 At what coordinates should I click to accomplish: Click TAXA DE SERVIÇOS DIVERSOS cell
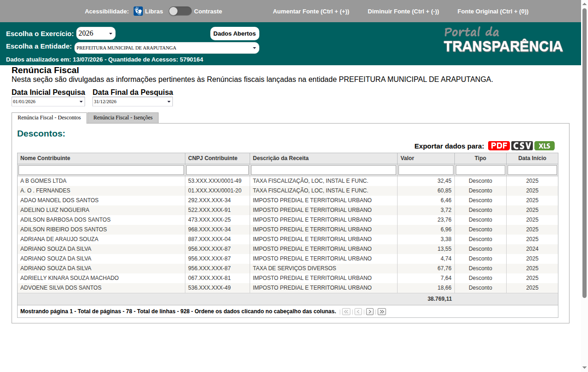[x=324, y=268]
